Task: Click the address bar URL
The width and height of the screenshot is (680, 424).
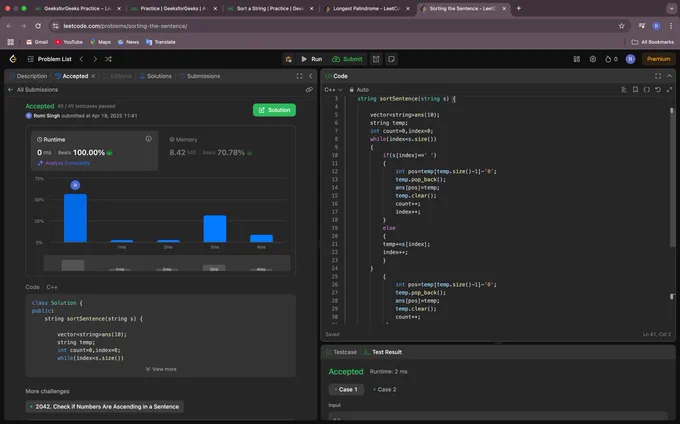Action: pyautogui.click(x=125, y=26)
